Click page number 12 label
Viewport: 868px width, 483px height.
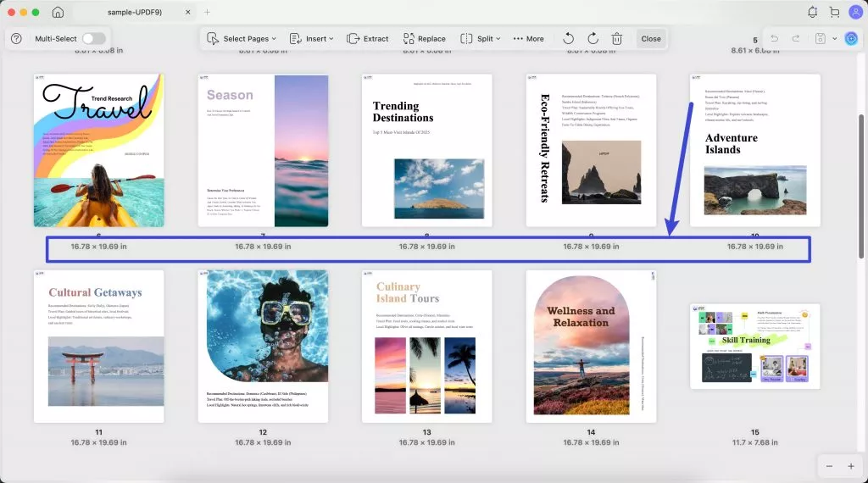[263, 432]
